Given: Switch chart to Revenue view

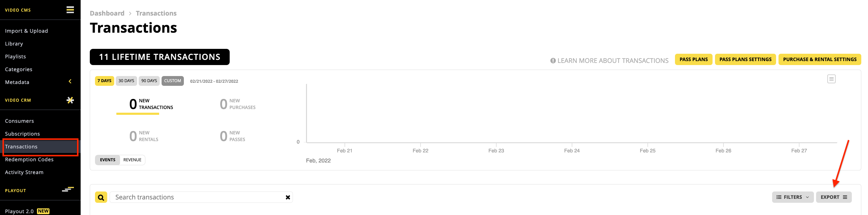Looking at the screenshot, I should click(132, 160).
